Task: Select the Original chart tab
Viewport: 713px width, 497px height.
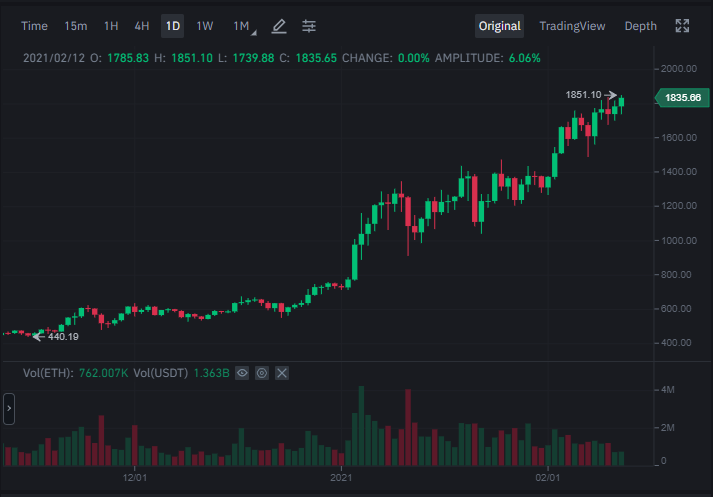Action: point(499,26)
